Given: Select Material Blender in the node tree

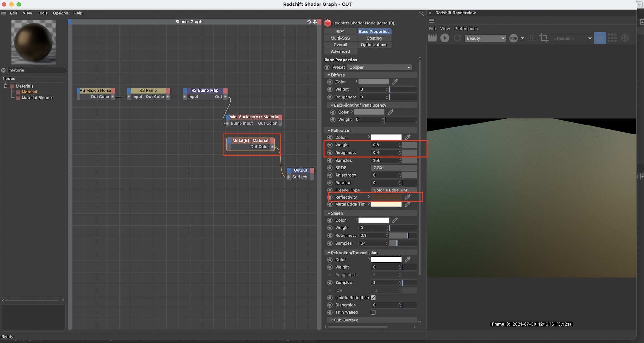Looking at the screenshot, I should (x=37, y=98).
